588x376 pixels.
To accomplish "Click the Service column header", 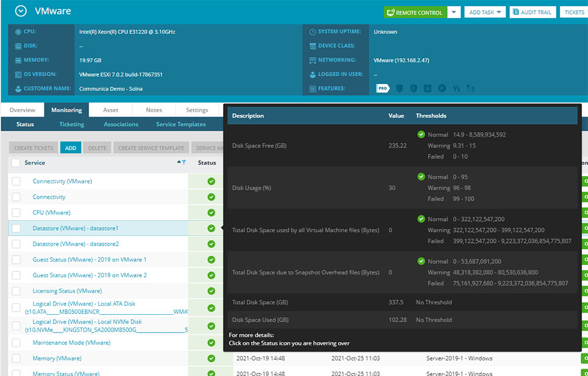I will (x=35, y=162).
